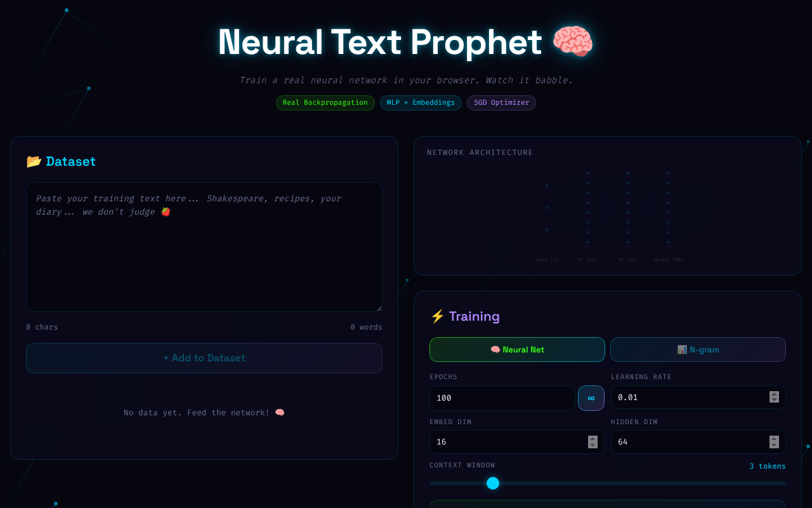Click the folder icon in the Dataset panel header
Image resolution: width=812 pixels, height=508 pixels.
(34, 161)
